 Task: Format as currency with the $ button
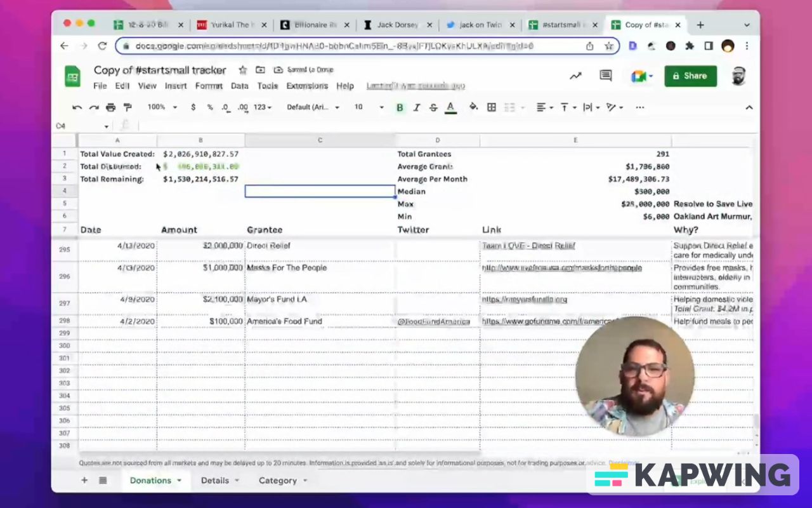tap(193, 107)
